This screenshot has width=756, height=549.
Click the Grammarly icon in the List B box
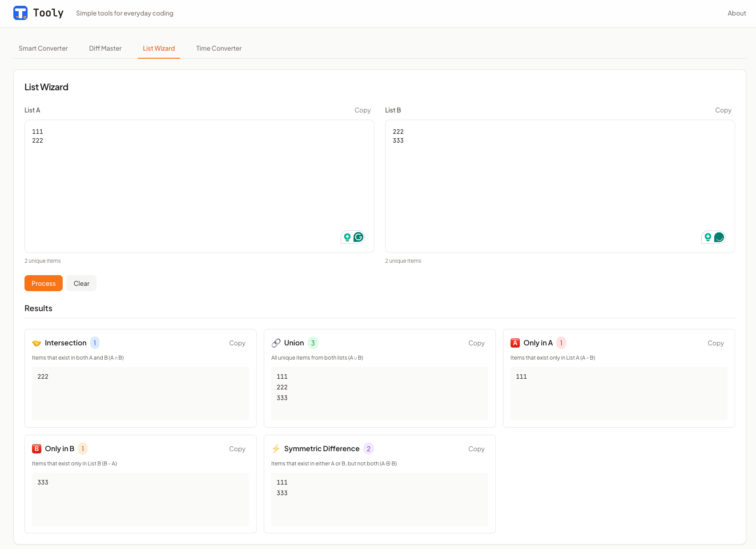tap(719, 237)
